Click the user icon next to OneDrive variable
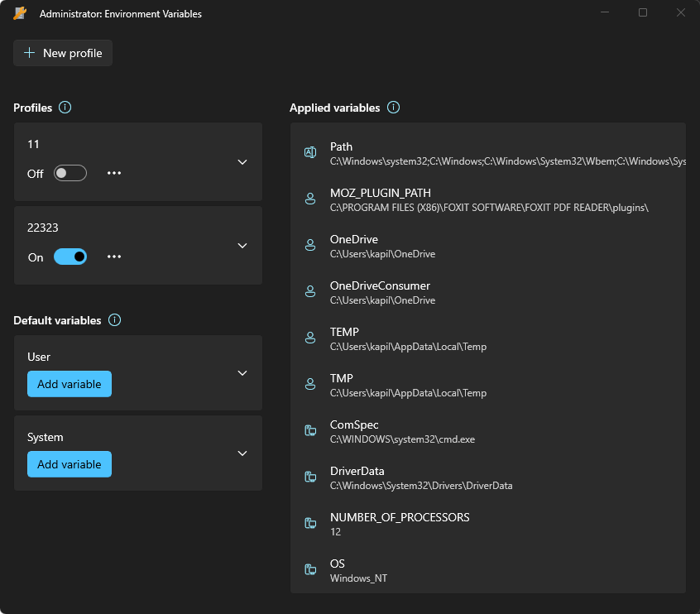Screen dimensions: 700x614 tap(310, 245)
